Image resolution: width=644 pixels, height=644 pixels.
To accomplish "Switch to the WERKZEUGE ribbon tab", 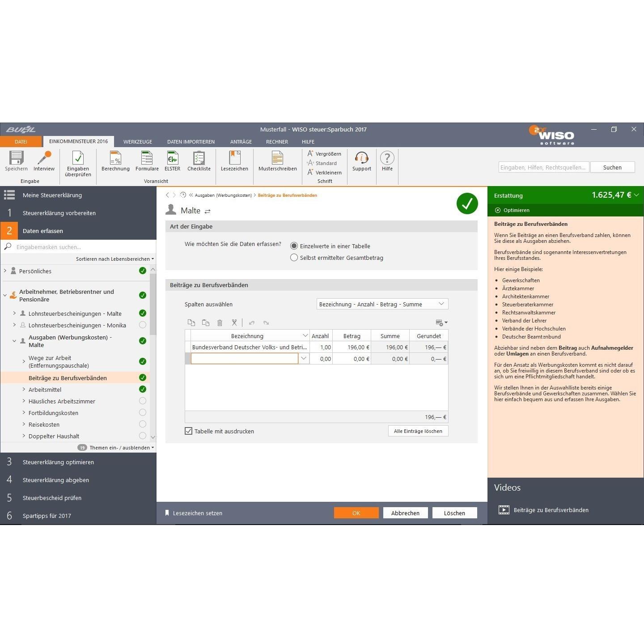I will [138, 142].
